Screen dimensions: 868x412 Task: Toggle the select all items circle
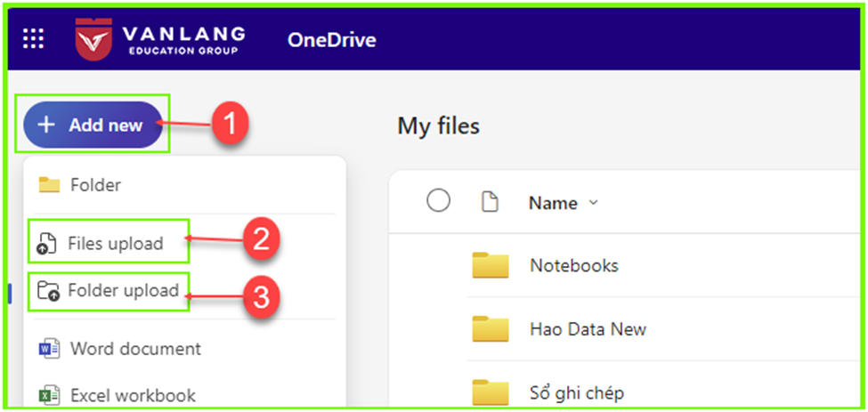click(438, 201)
